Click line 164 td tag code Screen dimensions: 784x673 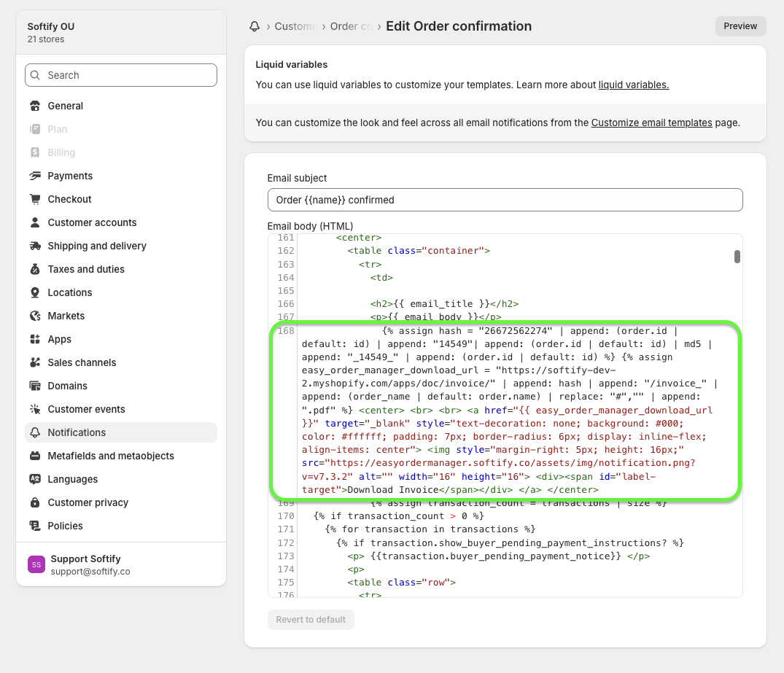point(381,277)
